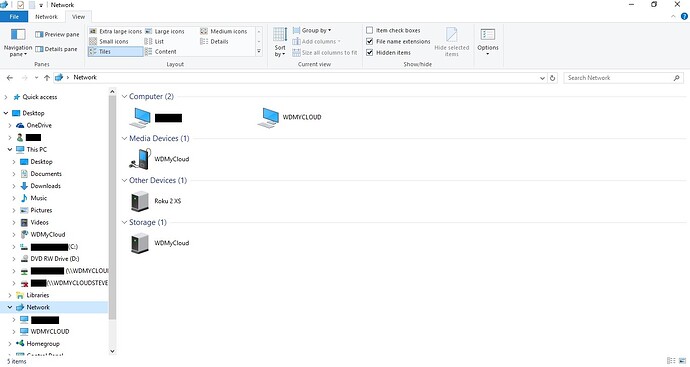Click the refresh button beside address bar
This screenshot has width=690, height=367.
point(553,78)
